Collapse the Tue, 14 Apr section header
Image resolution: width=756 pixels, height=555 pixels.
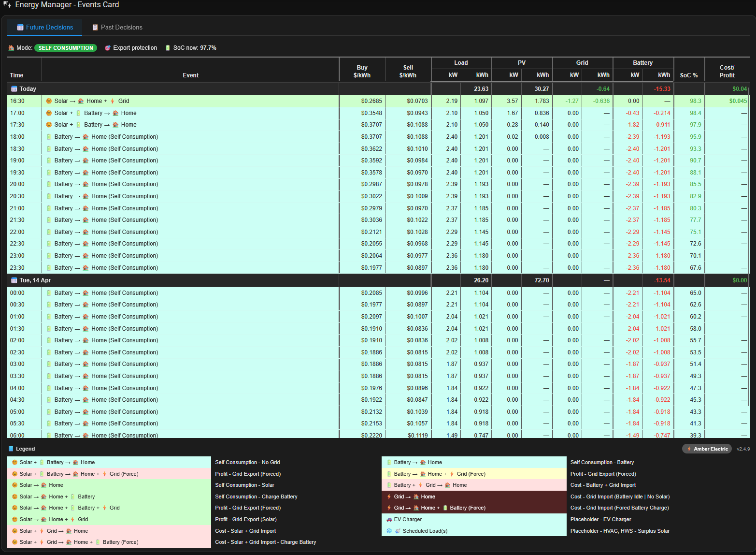tap(35, 280)
